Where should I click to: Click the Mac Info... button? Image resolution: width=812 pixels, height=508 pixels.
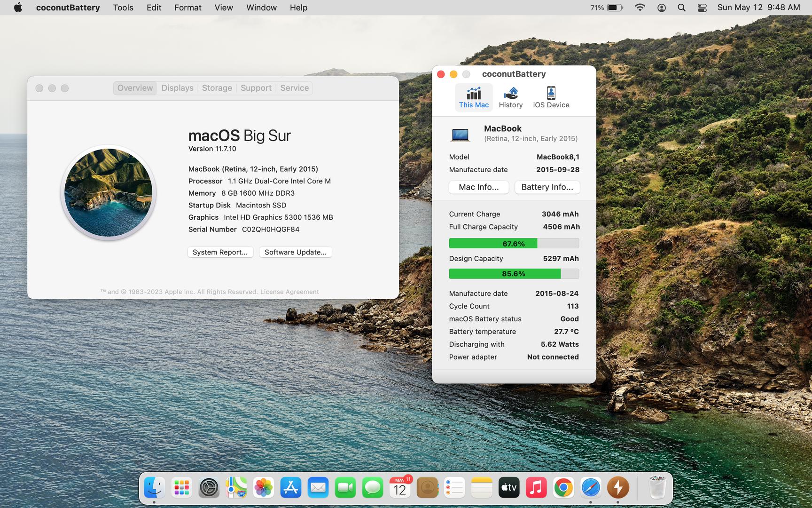(x=479, y=187)
